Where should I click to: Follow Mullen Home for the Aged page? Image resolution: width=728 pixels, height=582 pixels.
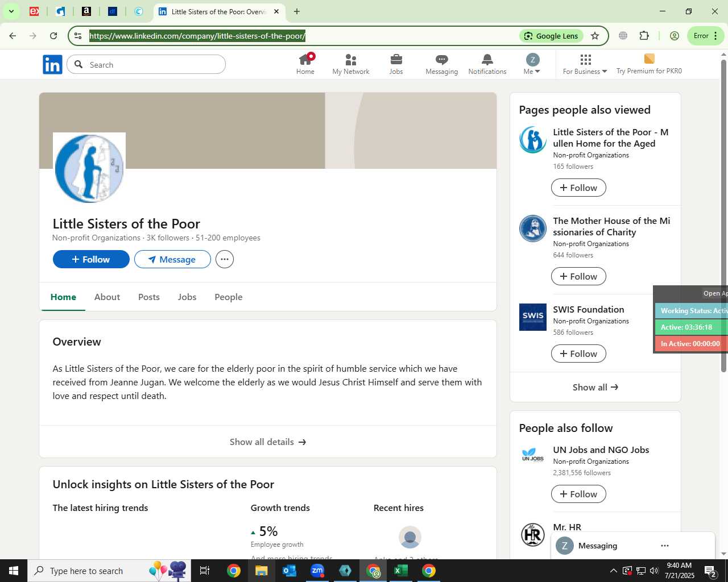578,188
